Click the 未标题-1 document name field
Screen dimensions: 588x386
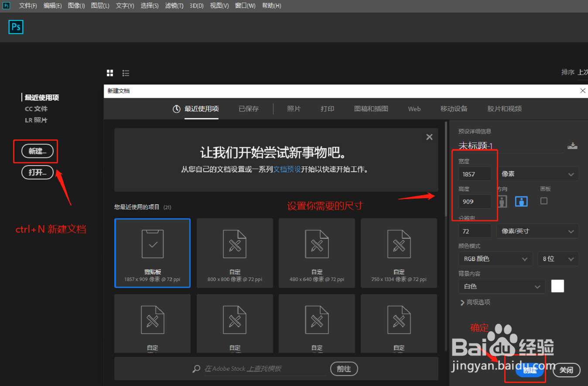[x=510, y=146]
